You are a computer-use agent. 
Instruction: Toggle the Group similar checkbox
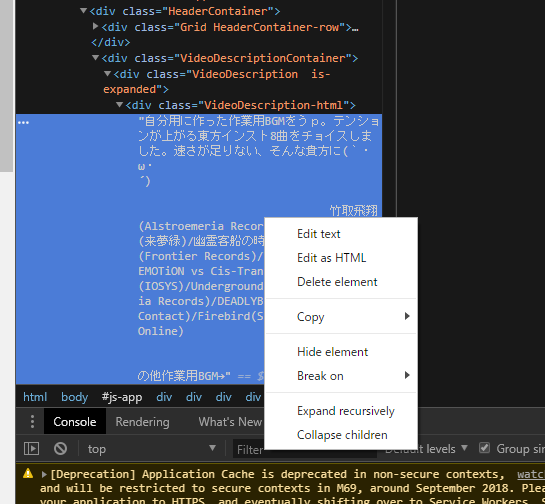pos(485,448)
